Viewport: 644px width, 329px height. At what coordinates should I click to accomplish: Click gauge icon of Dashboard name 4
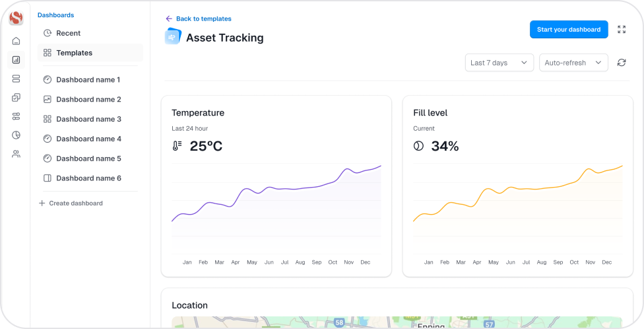point(48,139)
